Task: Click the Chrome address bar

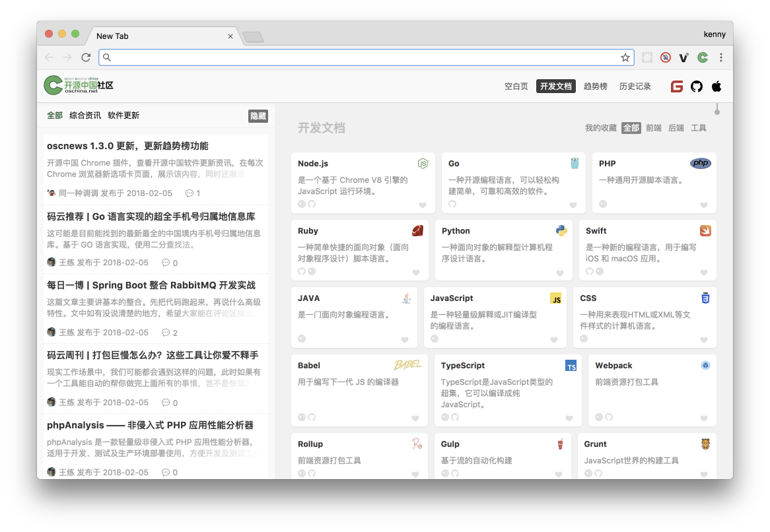Action: [366, 57]
